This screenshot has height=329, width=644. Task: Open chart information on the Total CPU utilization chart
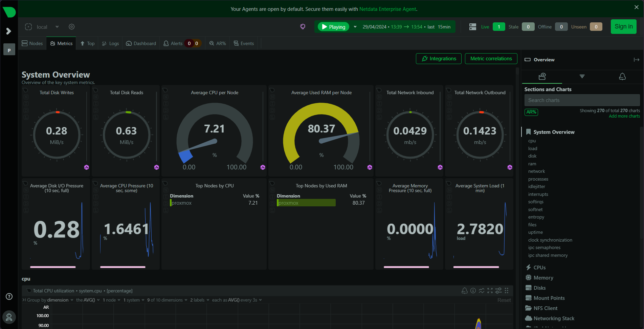pyautogui.click(x=473, y=290)
